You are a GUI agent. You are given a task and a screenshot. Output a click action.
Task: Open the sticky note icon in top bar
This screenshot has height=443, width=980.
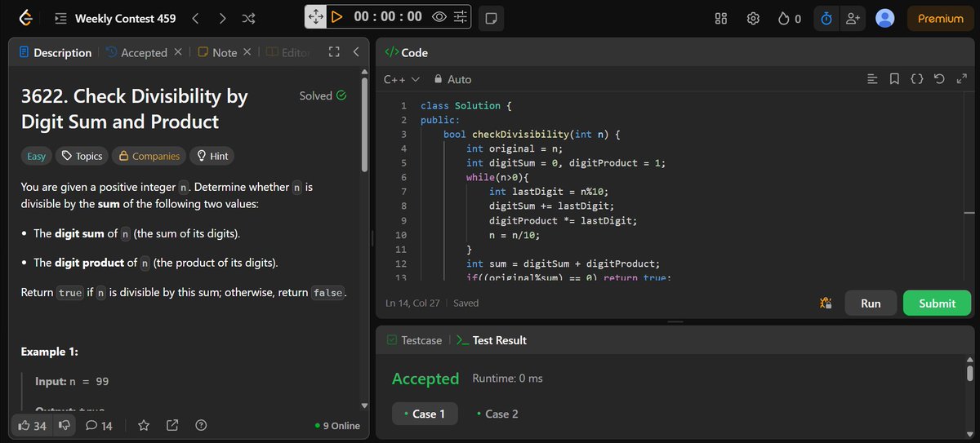[x=490, y=17]
